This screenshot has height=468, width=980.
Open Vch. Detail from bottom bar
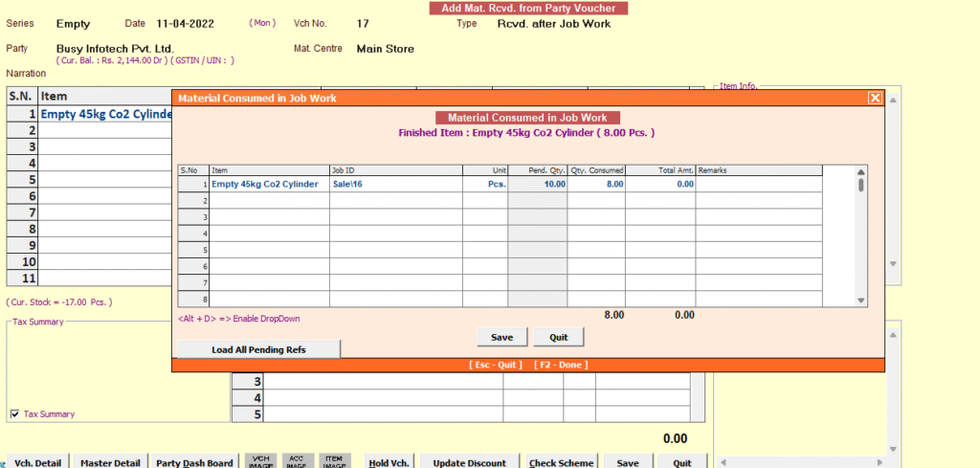click(x=38, y=462)
